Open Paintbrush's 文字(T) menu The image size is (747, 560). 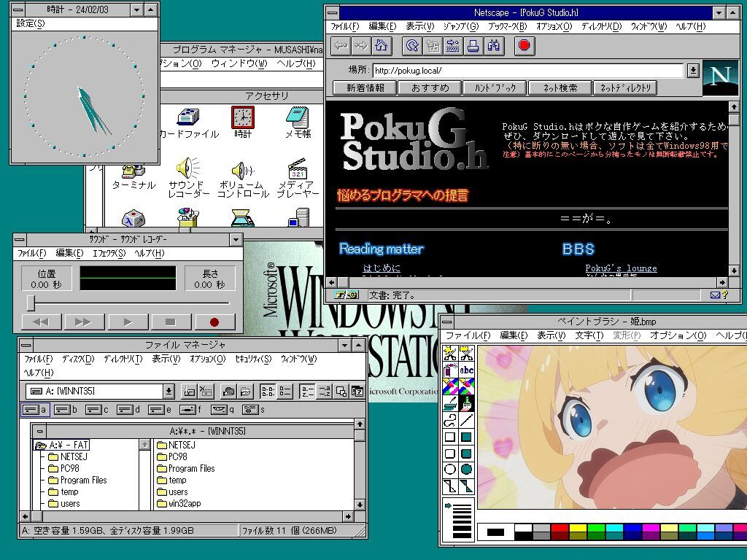pyautogui.click(x=589, y=335)
